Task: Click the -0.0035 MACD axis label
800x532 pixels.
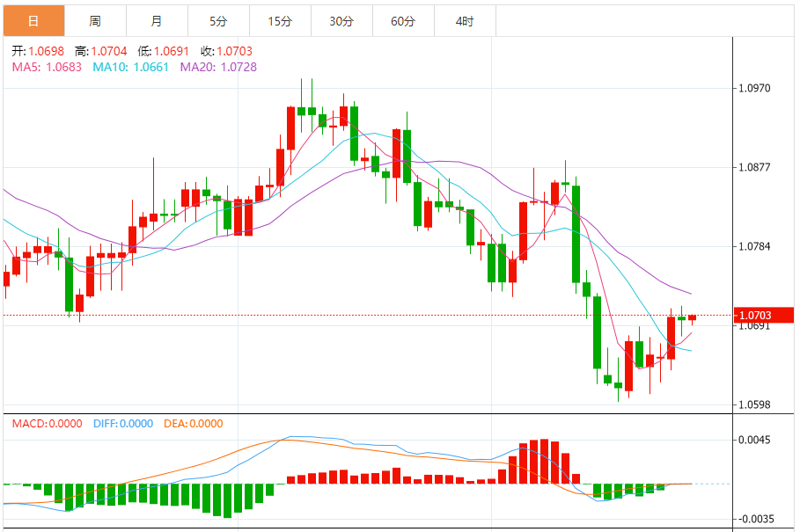Action: point(756,519)
